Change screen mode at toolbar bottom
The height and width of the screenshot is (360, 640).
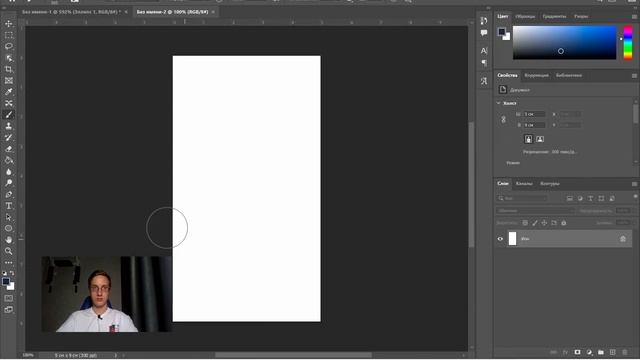(x=9, y=310)
